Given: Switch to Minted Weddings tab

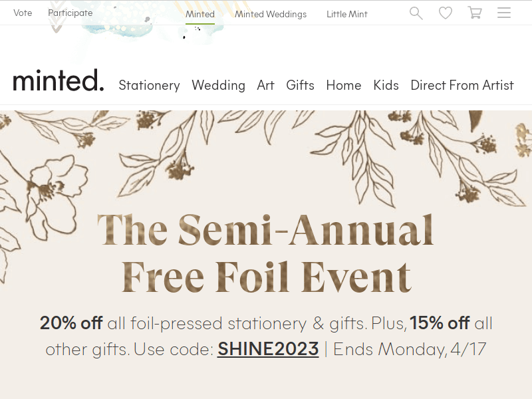Looking at the screenshot, I should point(271,14).
